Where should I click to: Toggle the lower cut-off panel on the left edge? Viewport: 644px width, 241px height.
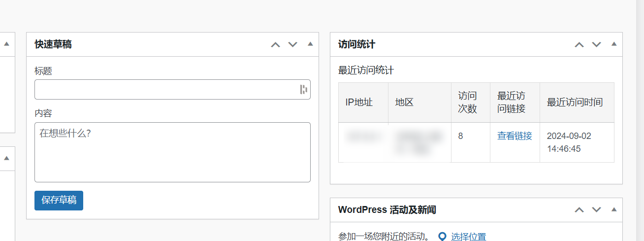click(x=6, y=158)
